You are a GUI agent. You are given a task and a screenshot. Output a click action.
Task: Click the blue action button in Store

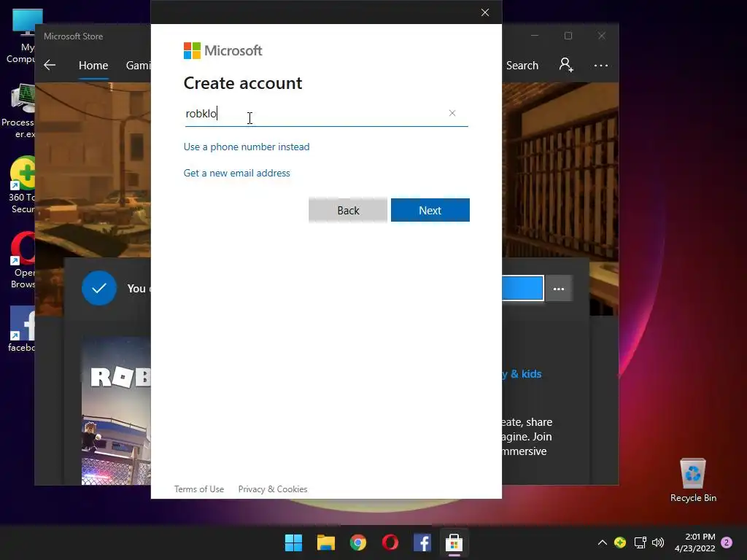(x=522, y=288)
